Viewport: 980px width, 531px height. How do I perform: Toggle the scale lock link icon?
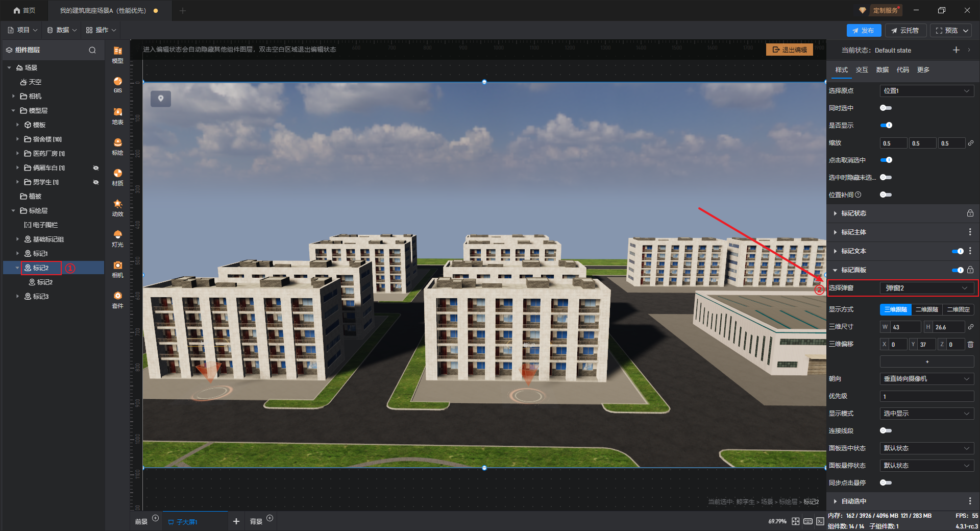click(971, 143)
